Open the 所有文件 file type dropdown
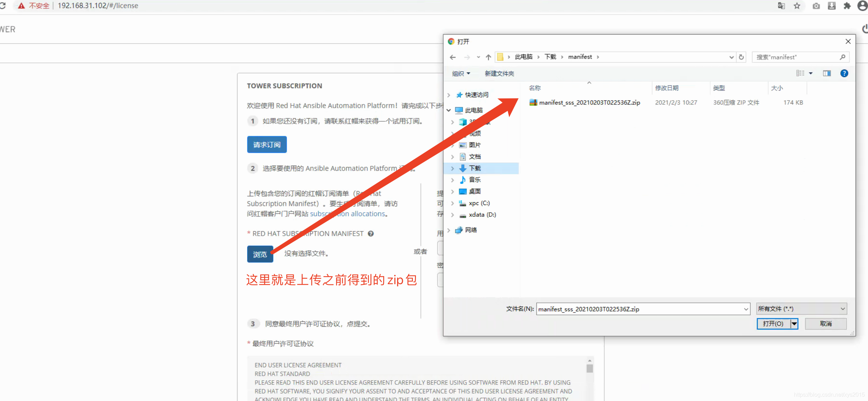 coord(802,309)
